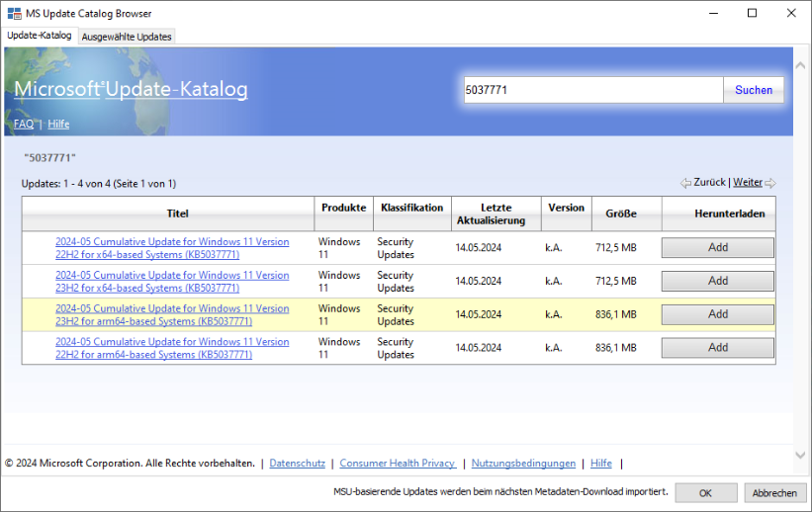
Task: Open the 22H2 arm64-based Systems update link
Action: pyautogui.click(x=172, y=348)
